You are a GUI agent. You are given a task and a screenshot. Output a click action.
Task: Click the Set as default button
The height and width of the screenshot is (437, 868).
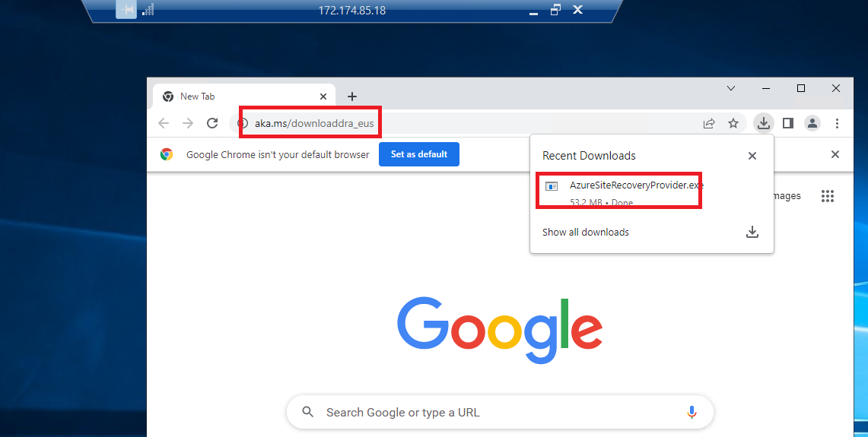[419, 154]
